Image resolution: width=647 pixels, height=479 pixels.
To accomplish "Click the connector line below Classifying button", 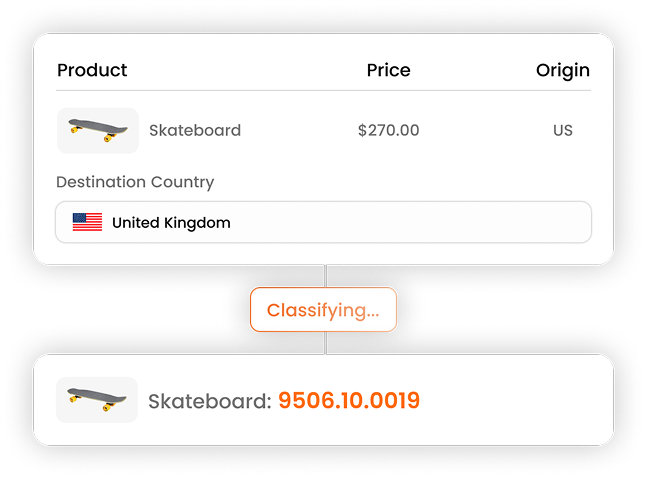I will coord(324,342).
